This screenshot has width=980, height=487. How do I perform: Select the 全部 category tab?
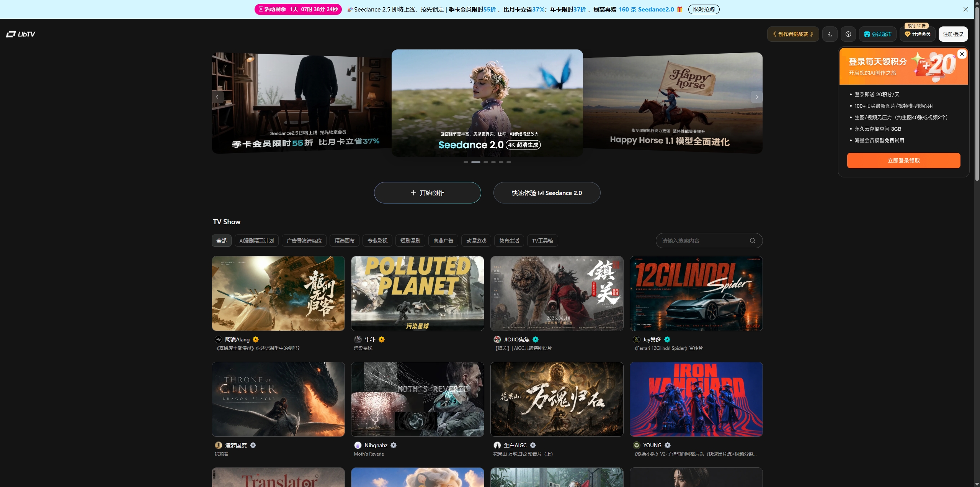[222, 241]
